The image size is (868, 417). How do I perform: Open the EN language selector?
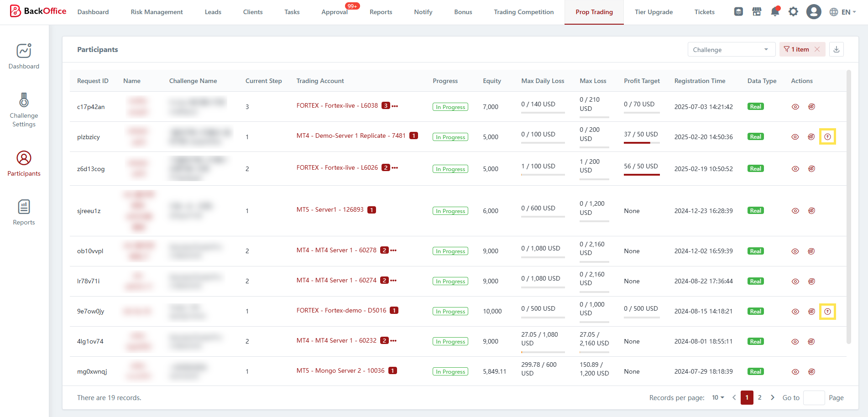842,12
